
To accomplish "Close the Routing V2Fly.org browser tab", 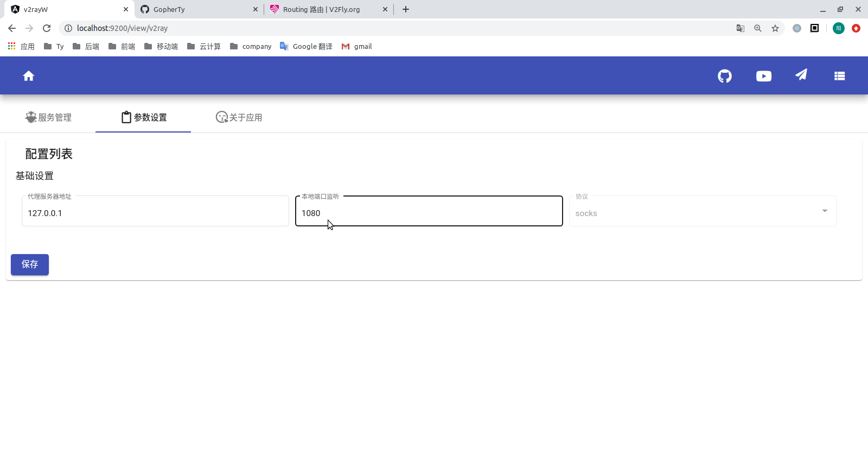I will click(385, 9).
